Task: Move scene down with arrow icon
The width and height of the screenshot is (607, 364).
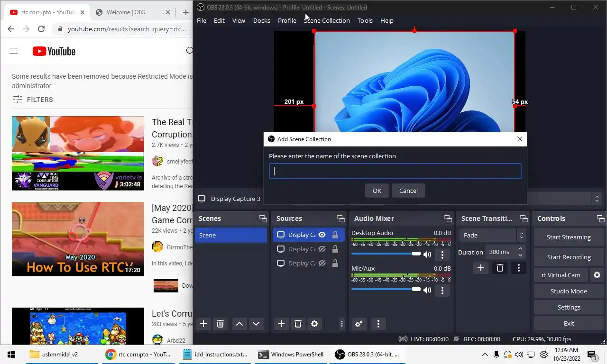Action: (x=256, y=324)
